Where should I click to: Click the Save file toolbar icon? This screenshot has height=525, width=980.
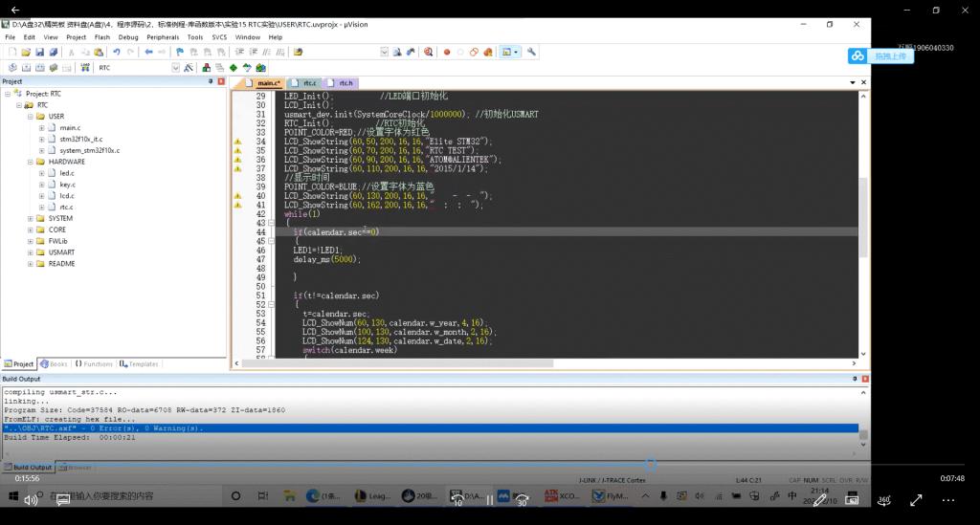[x=39, y=52]
